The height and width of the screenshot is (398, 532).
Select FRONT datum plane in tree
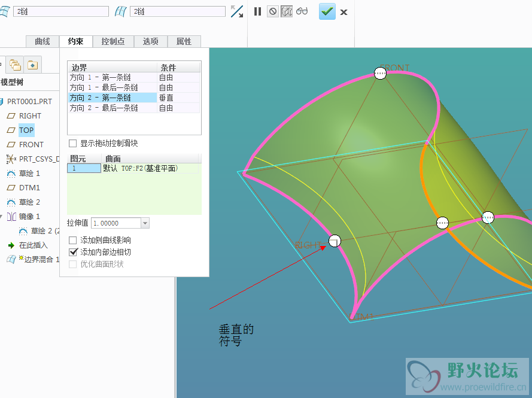pos(31,145)
